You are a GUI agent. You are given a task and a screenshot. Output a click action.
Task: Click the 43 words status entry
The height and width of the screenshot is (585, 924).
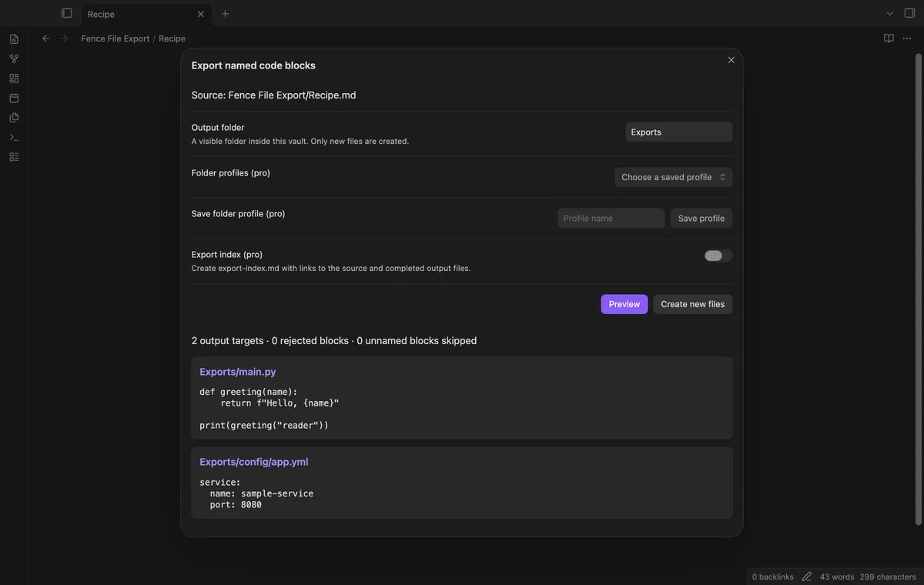coord(837,577)
